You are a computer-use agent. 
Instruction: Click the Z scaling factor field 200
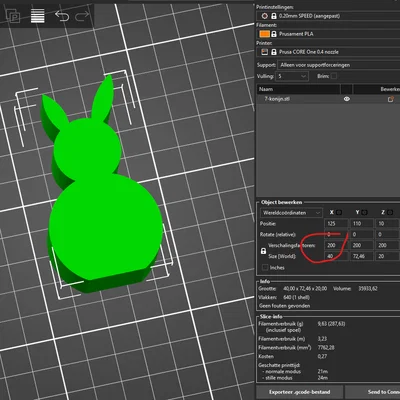point(387,245)
